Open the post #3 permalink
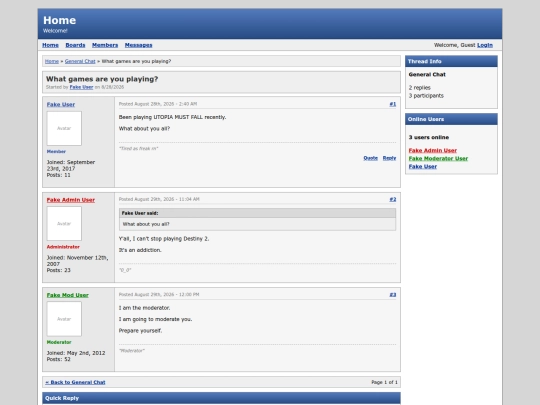This screenshot has height=405, width=540. coord(393,295)
